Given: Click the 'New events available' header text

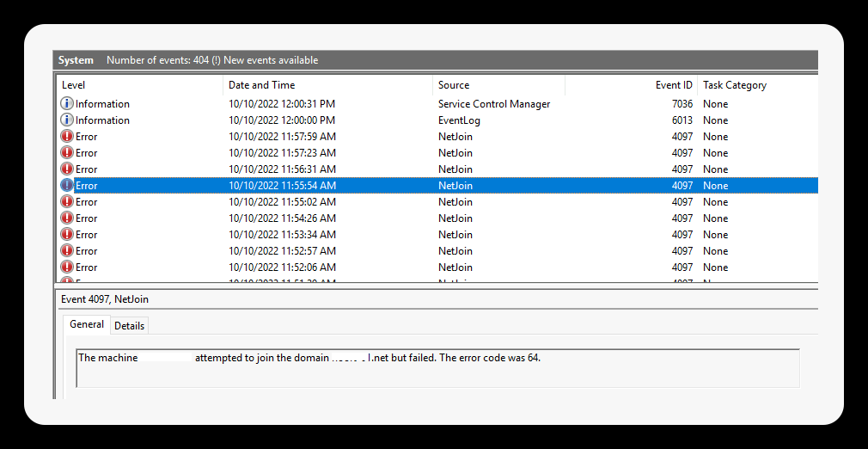Looking at the screenshot, I should pos(271,60).
